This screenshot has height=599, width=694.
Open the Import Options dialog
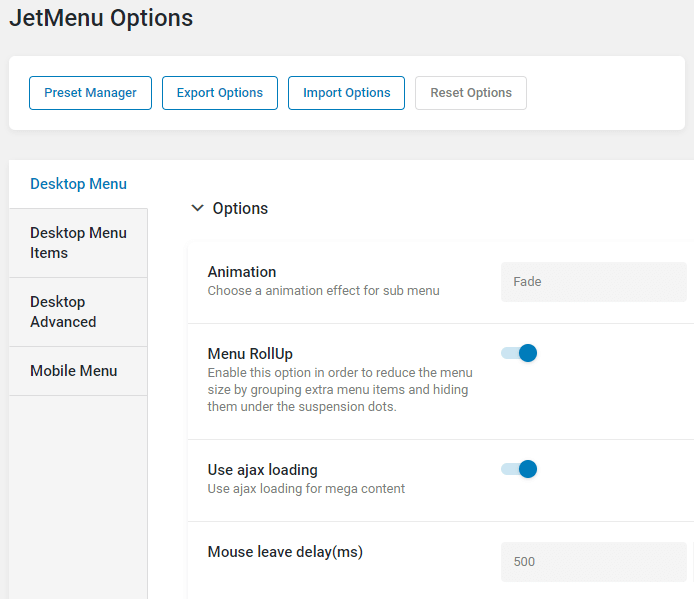point(346,93)
